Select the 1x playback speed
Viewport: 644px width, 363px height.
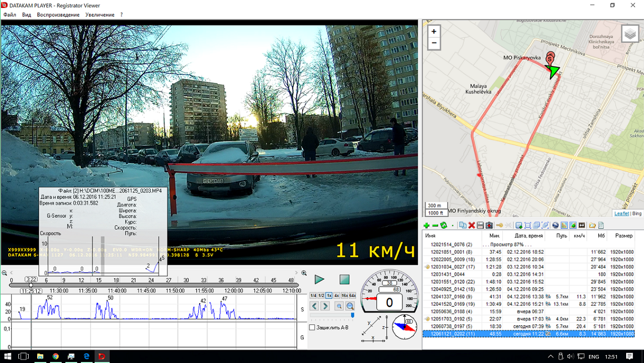click(329, 296)
